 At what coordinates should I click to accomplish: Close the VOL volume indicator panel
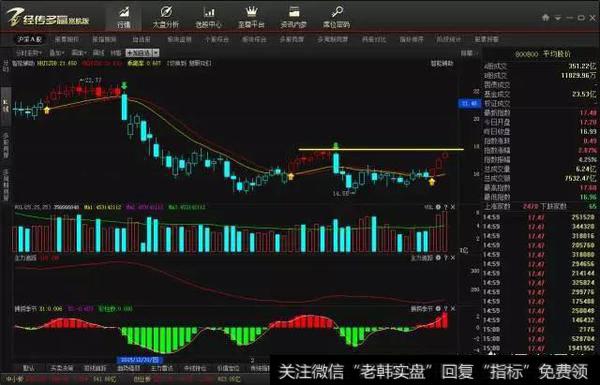(453, 207)
